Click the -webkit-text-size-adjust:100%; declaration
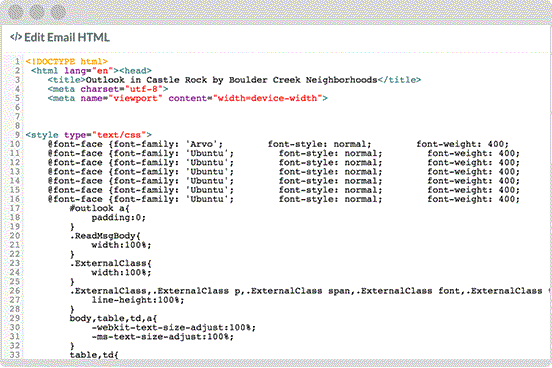This screenshot has height=368, width=552. coord(174,327)
